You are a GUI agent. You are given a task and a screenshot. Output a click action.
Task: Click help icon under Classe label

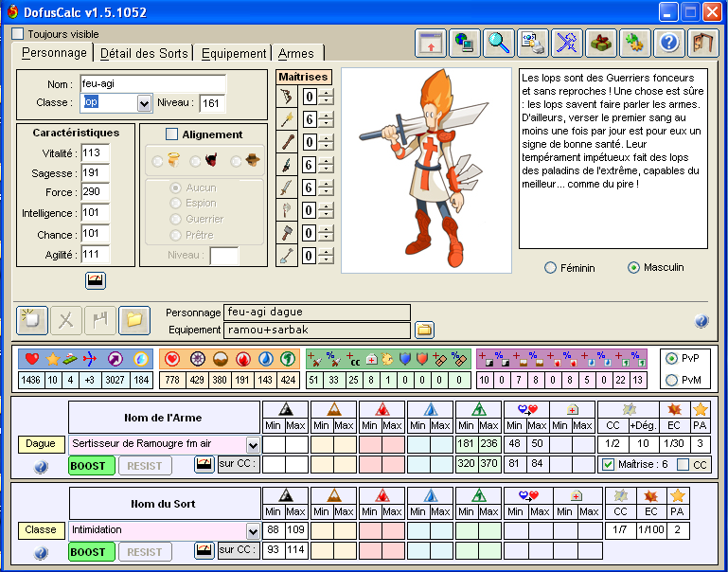(x=41, y=552)
